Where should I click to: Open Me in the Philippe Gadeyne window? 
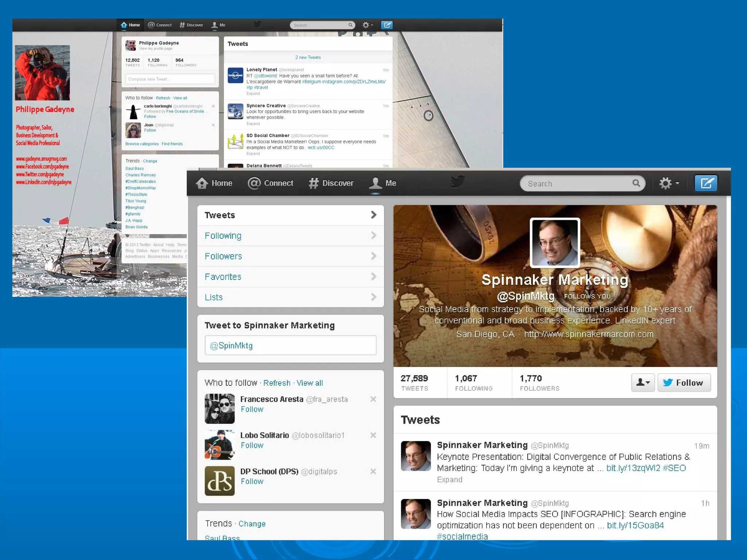coord(218,25)
